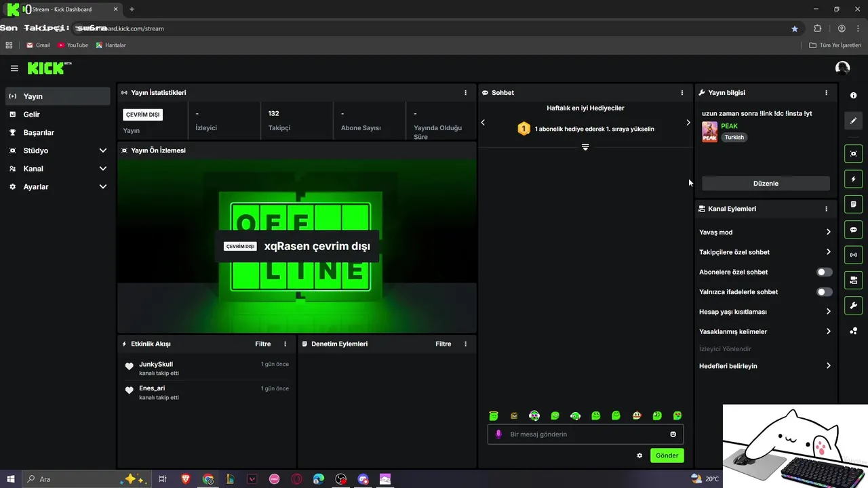This screenshot has height=488, width=868.
Task: Open Yasaklanmış kelimeler settings
Action: click(765, 331)
